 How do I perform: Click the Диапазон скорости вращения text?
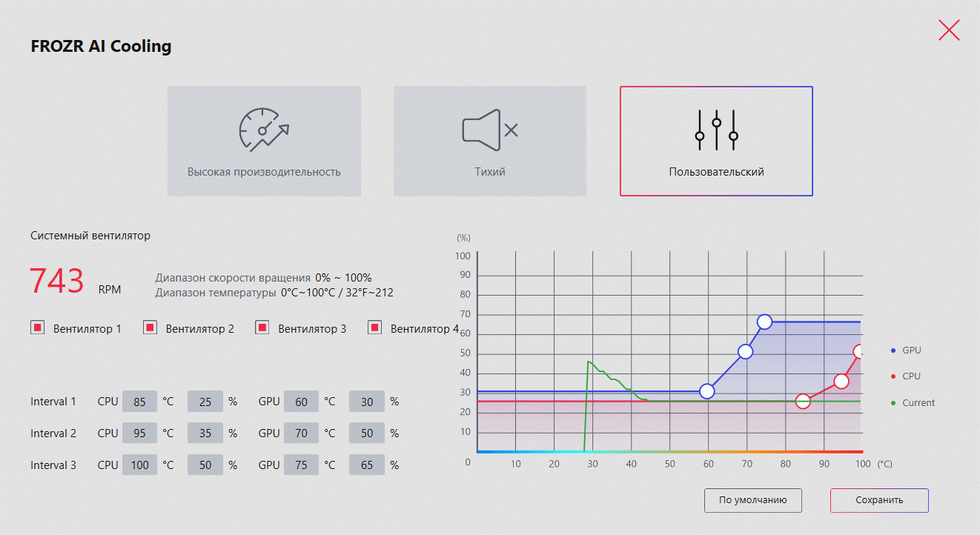[x=233, y=278]
